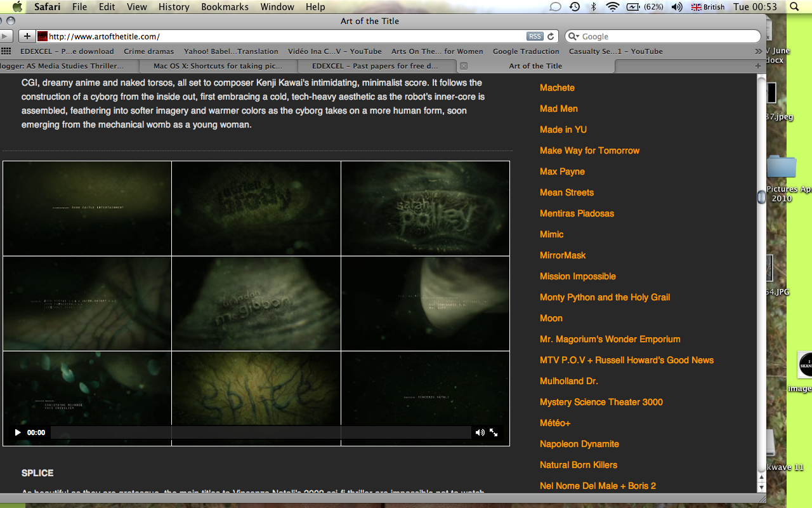The width and height of the screenshot is (812, 508).
Task: Open the Casualty Se...1 - YouTube bookmark
Action: [615, 51]
